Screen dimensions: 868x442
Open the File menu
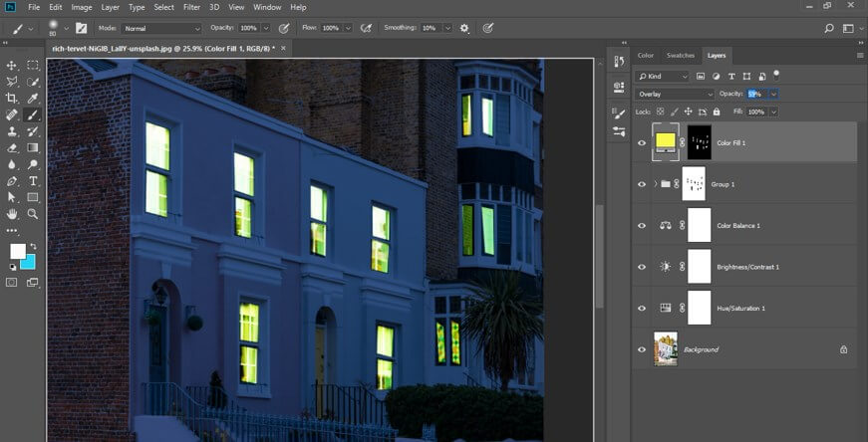pos(34,7)
